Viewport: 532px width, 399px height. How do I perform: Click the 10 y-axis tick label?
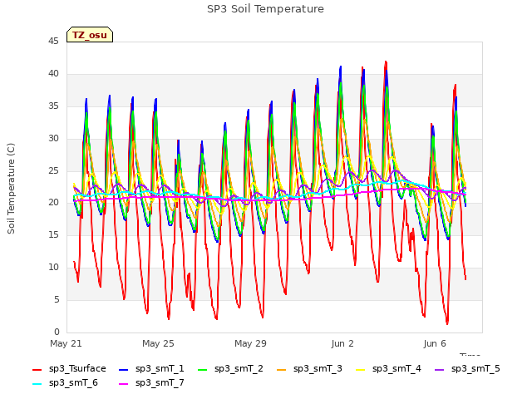(53, 268)
